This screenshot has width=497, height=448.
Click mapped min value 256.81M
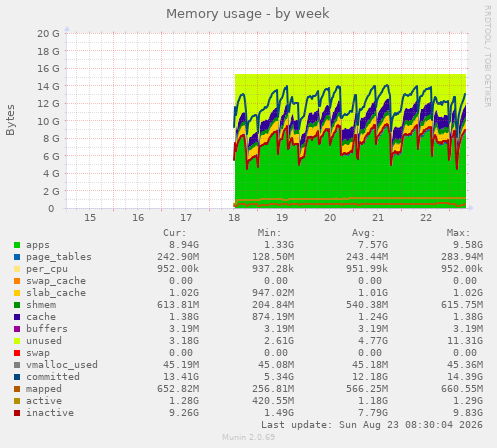273,389
